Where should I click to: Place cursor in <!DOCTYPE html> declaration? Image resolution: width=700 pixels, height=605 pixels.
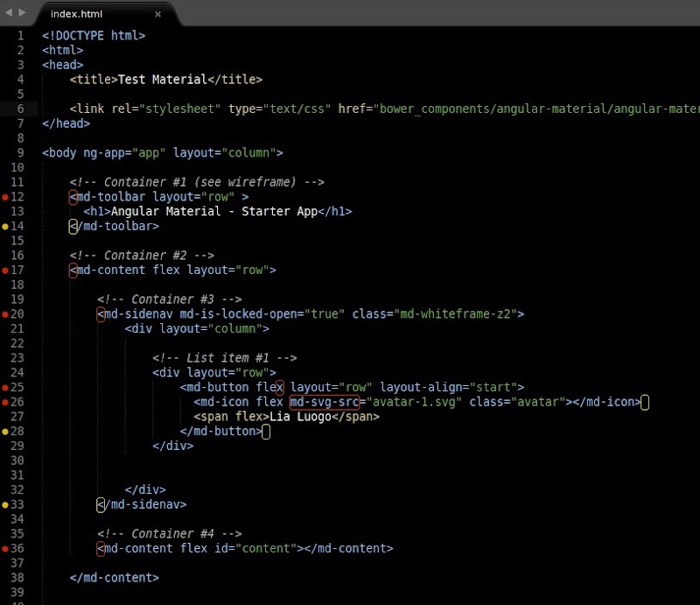(94, 36)
